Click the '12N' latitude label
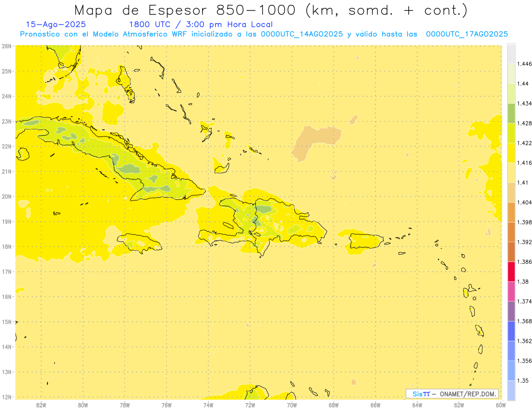The height and width of the screenshot is (411, 532). click(7, 397)
